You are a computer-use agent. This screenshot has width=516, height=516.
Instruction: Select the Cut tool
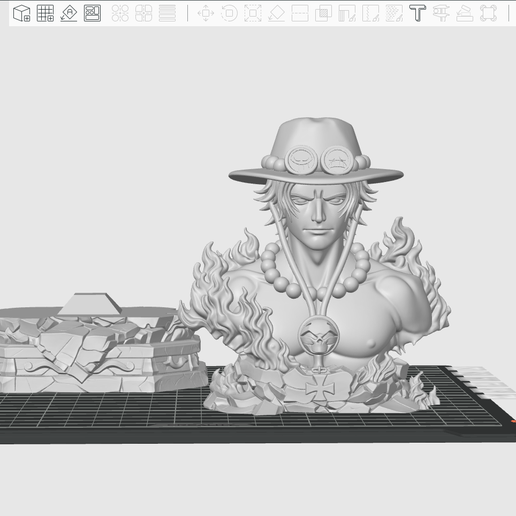pos(300,13)
